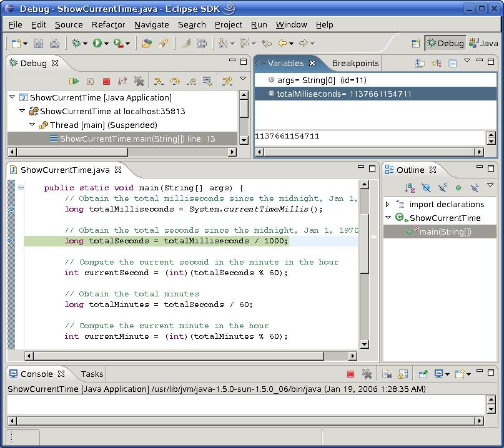Expand import declarations in Outline

click(x=388, y=204)
